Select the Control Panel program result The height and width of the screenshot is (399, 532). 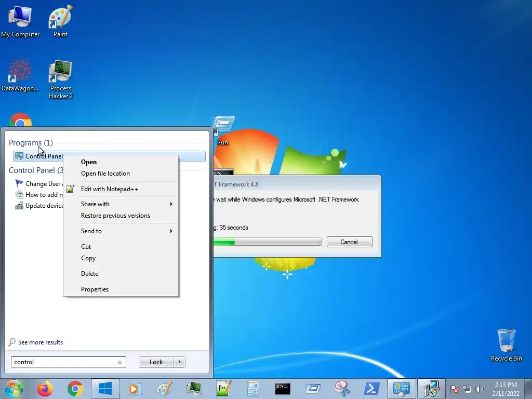[109, 156]
